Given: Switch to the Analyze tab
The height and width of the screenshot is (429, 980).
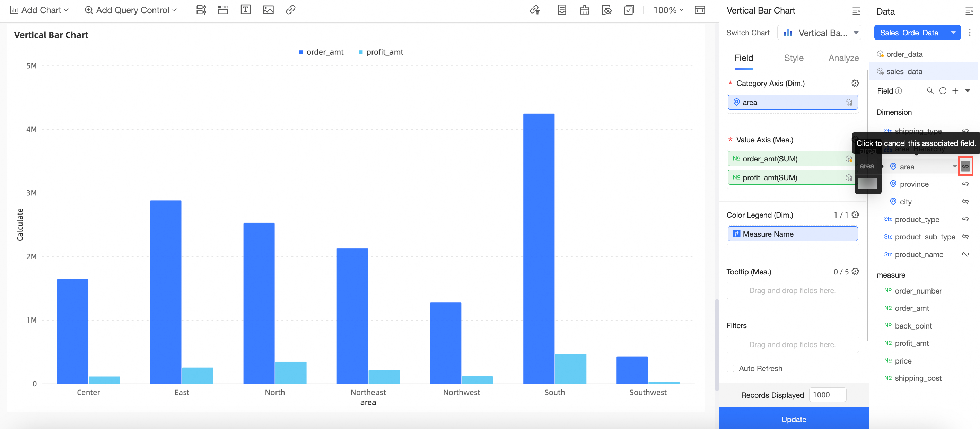Looking at the screenshot, I should point(843,58).
